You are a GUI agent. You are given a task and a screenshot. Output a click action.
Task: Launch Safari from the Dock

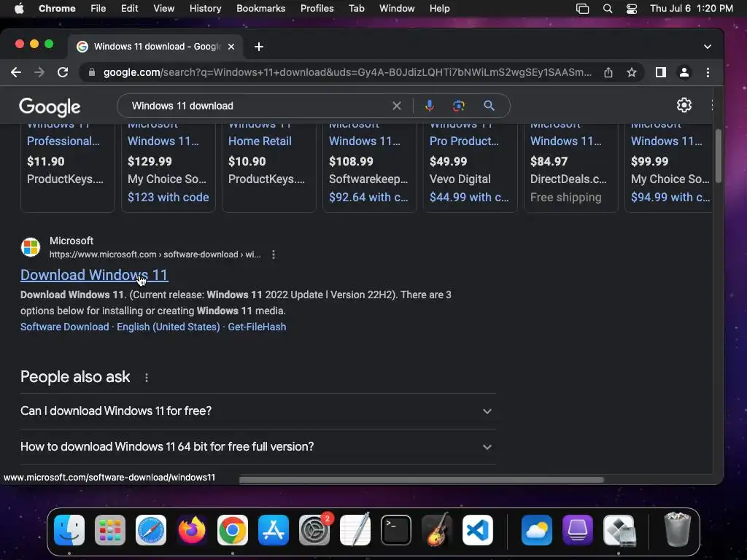151,530
